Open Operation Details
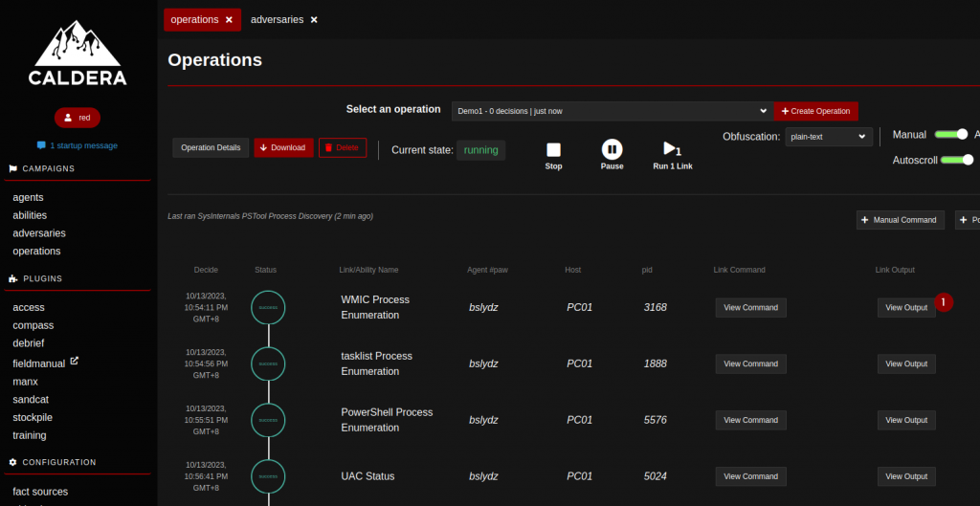Image resolution: width=980 pixels, height=506 pixels. (211, 148)
